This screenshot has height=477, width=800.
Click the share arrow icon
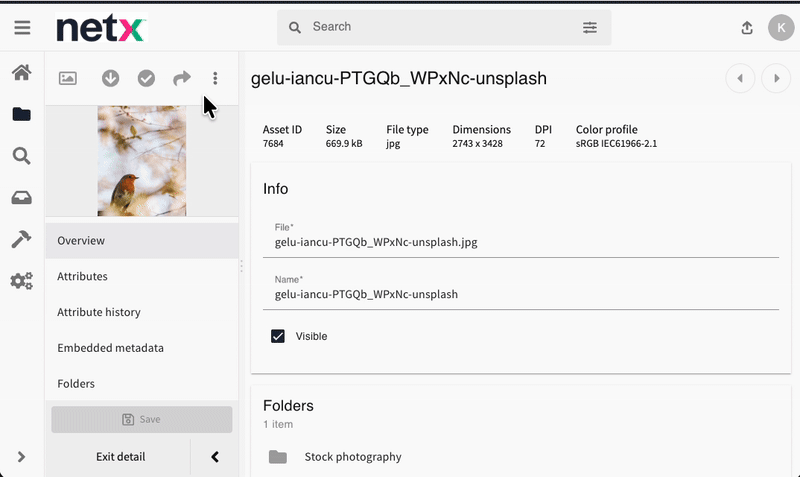point(181,78)
